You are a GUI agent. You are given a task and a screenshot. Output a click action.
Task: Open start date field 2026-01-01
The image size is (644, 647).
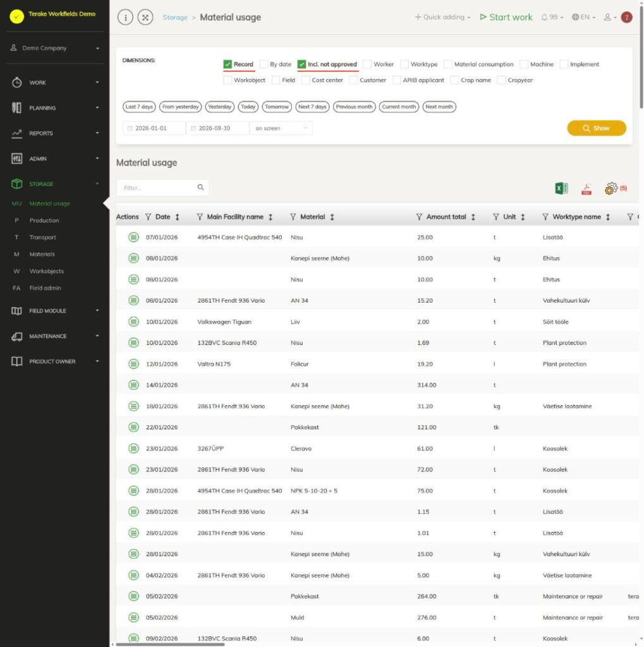pyautogui.click(x=154, y=128)
